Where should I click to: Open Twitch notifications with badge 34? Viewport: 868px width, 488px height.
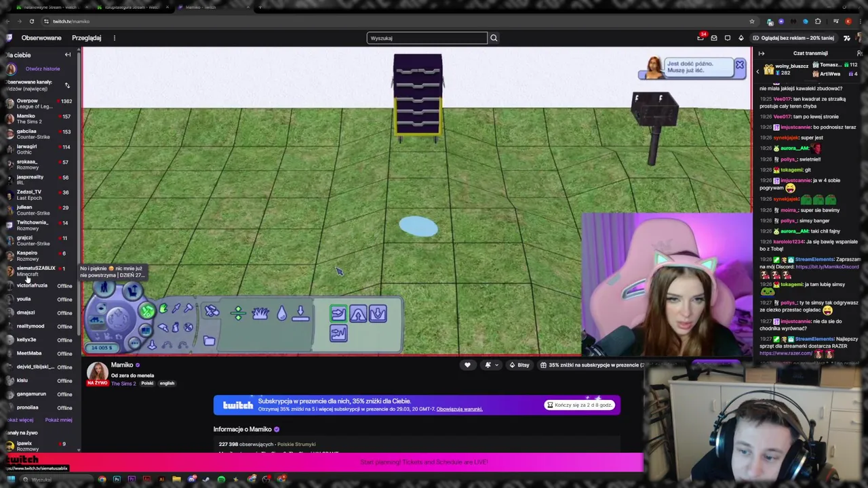pos(701,38)
